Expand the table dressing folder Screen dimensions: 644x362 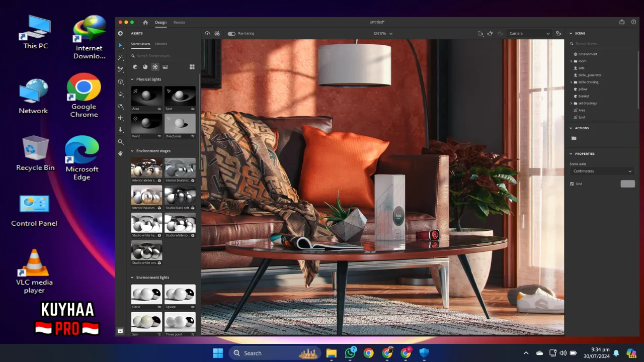tap(571, 82)
